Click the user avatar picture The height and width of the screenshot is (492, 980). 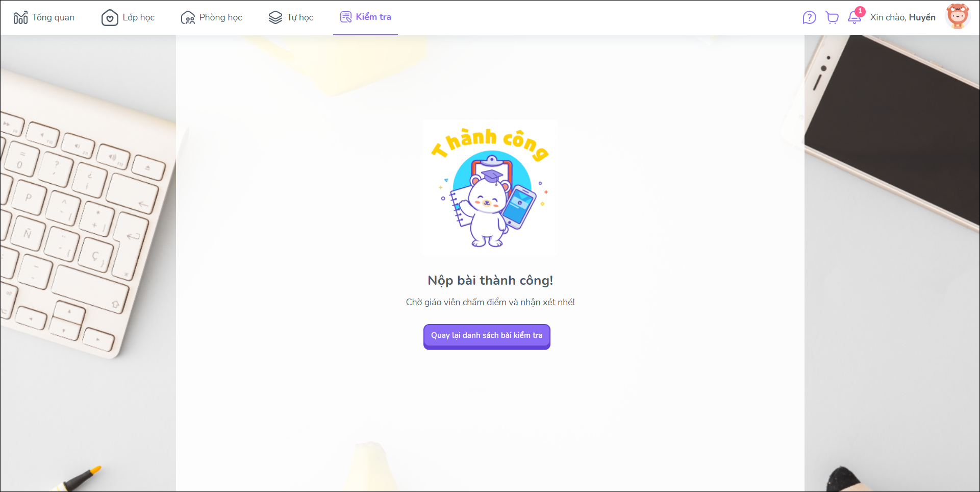pos(958,17)
